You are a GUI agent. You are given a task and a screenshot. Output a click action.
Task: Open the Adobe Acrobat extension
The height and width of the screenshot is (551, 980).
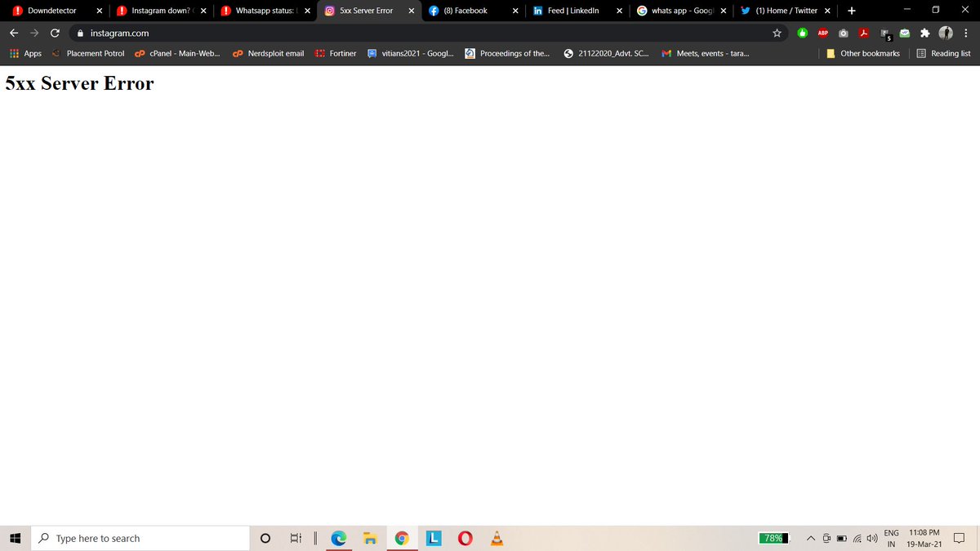click(863, 33)
